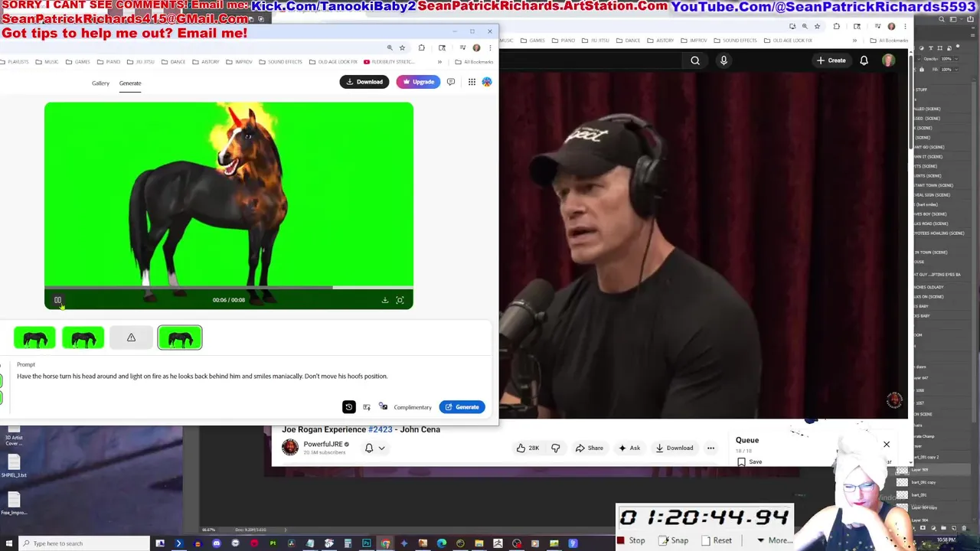980x551 pixels.
Task: Pause the horse video playback
Action: pyautogui.click(x=57, y=300)
